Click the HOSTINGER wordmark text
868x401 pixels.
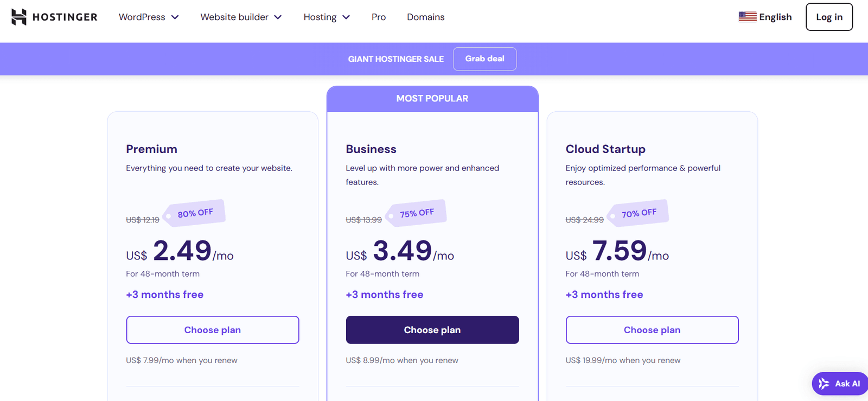[65, 17]
